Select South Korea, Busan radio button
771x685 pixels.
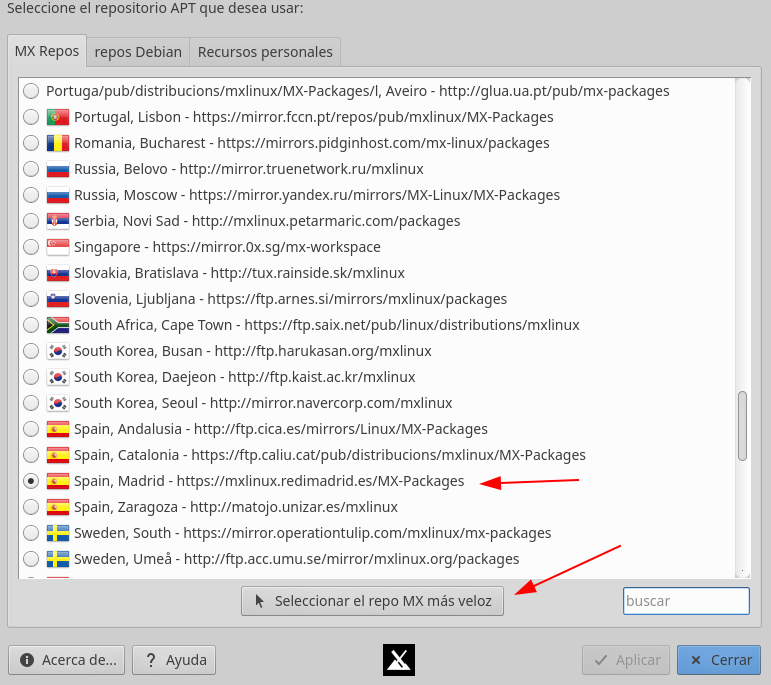pyautogui.click(x=31, y=351)
